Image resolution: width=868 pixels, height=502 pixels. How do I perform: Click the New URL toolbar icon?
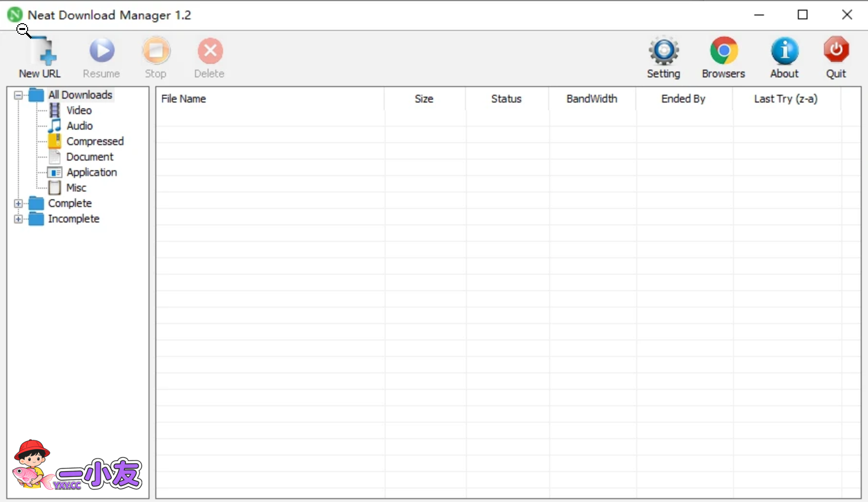coord(40,52)
